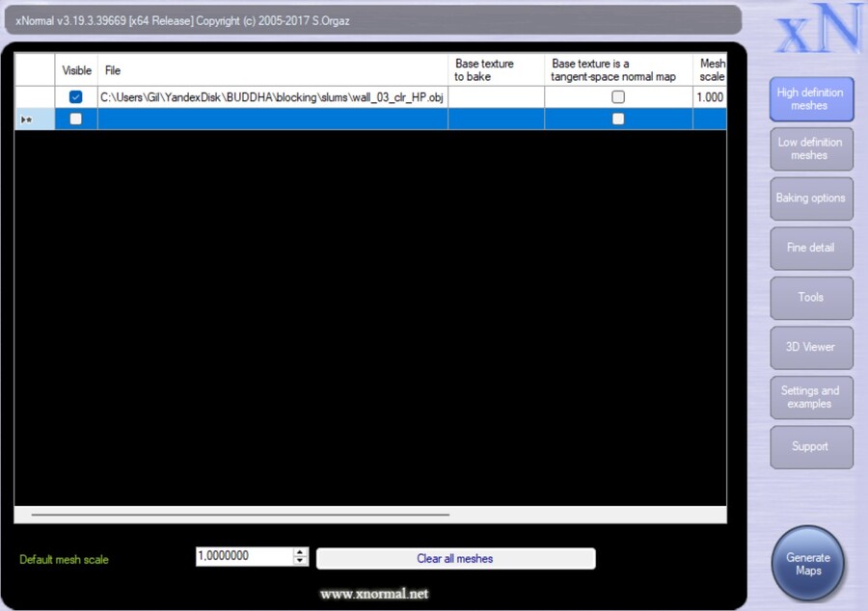Image resolution: width=868 pixels, height=611 pixels.
Task: Click the Default mesh scale value field
Action: tap(245, 556)
